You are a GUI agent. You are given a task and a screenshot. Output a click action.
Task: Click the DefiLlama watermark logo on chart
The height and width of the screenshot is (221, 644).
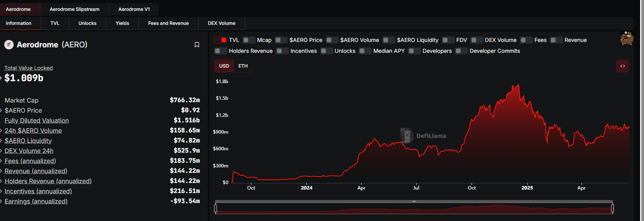tap(407, 136)
